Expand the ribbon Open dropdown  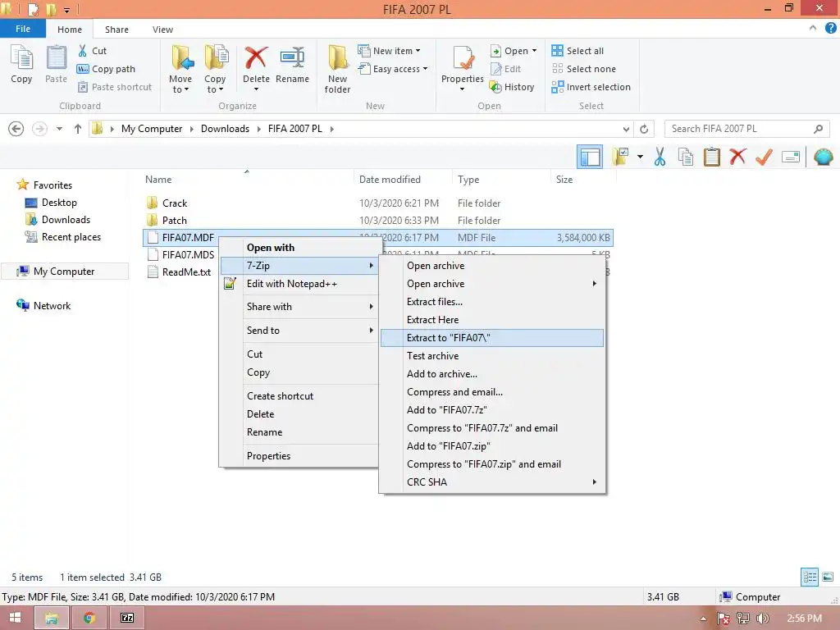pyautogui.click(x=534, y=51)
